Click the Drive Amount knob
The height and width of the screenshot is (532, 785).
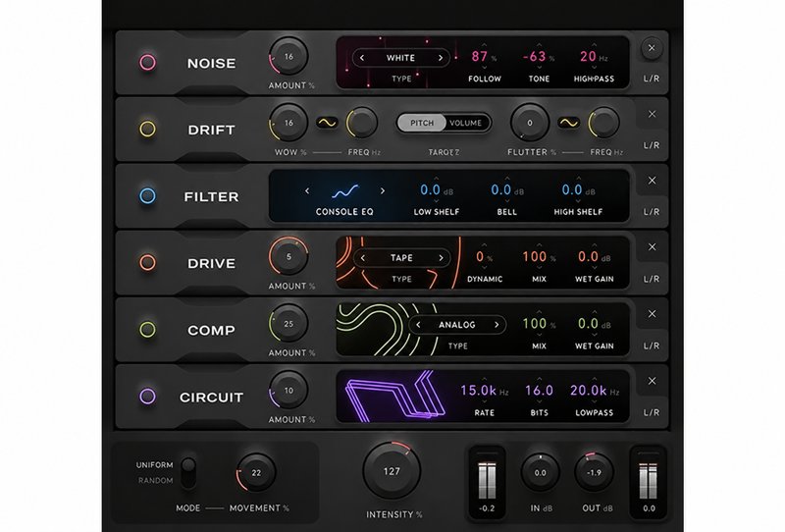pyautogui.click(x=288, y=256)
